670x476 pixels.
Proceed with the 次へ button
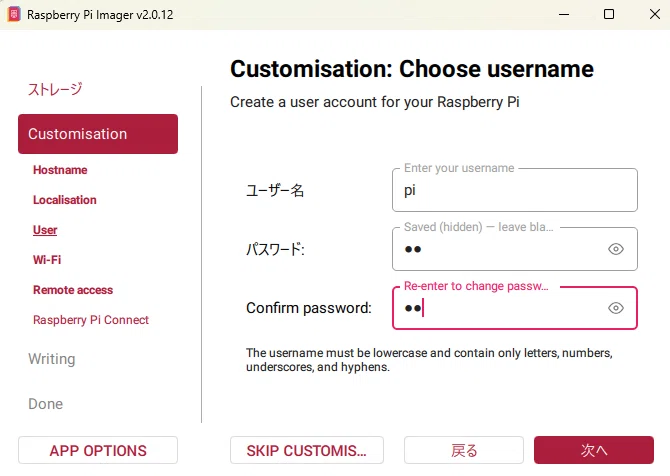594,450
